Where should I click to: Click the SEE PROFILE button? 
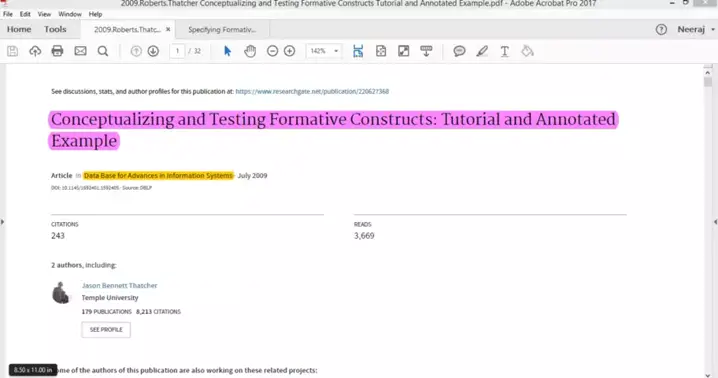pyautogui.click(x=106, y=329)
